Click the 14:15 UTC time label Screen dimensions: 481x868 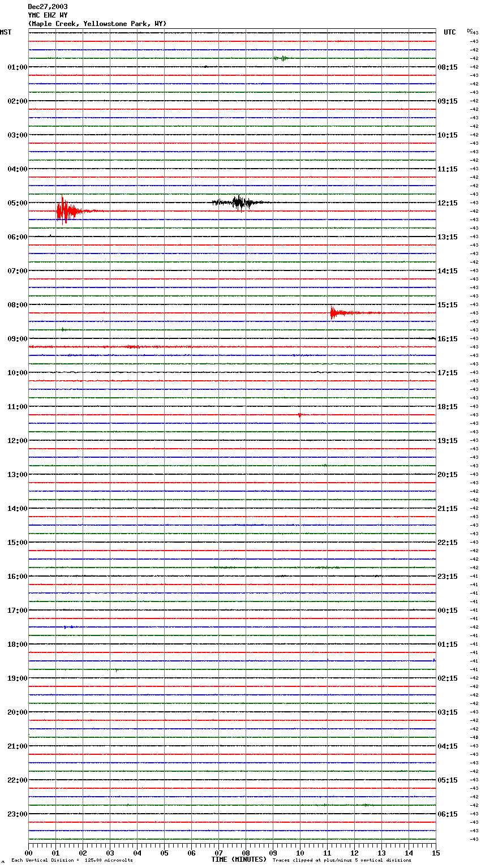448,271
